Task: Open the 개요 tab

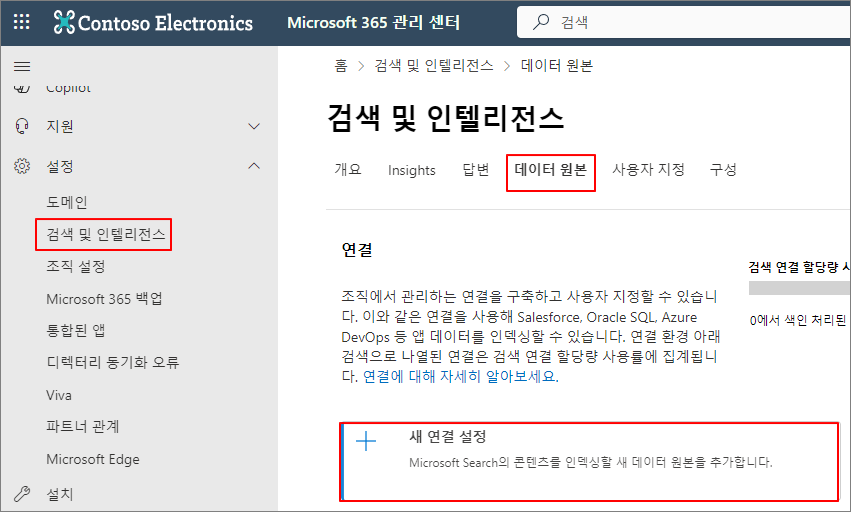Action: point(348,169)
